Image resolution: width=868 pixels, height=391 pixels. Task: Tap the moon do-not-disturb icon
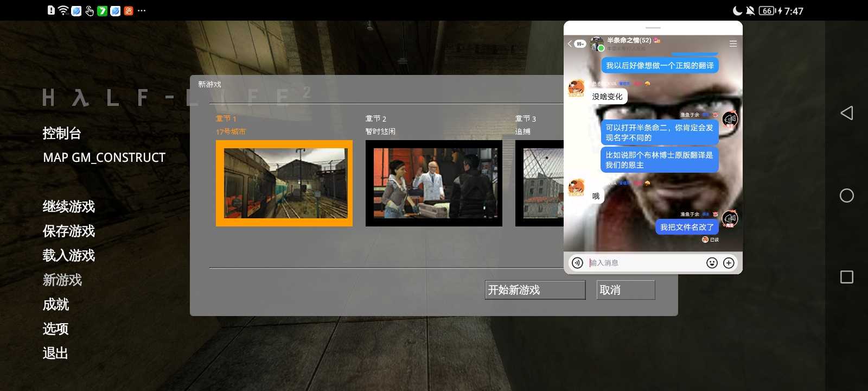(737, 11)
